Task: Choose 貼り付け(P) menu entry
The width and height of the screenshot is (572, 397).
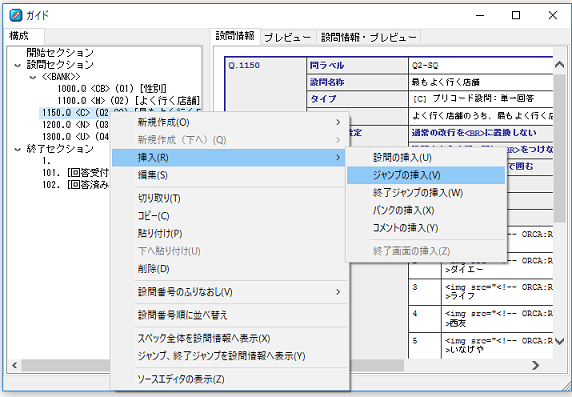Action: click(230, 233)
